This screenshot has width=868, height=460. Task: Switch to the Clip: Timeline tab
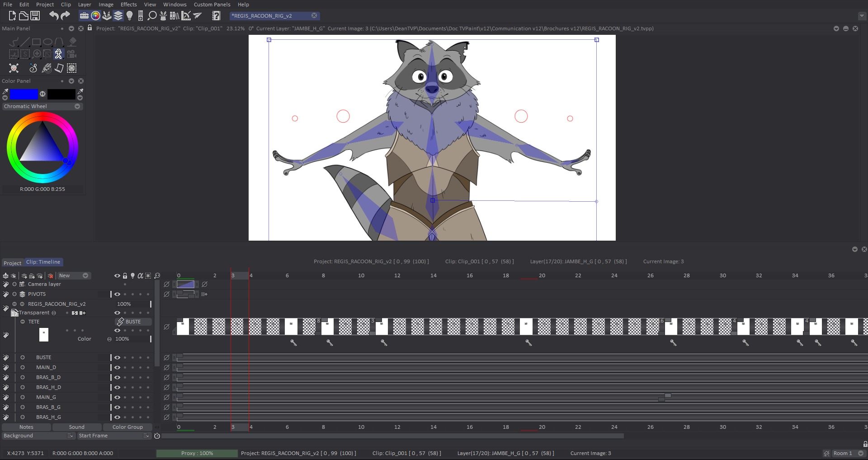pyautogui.click(x=43, y=262)
